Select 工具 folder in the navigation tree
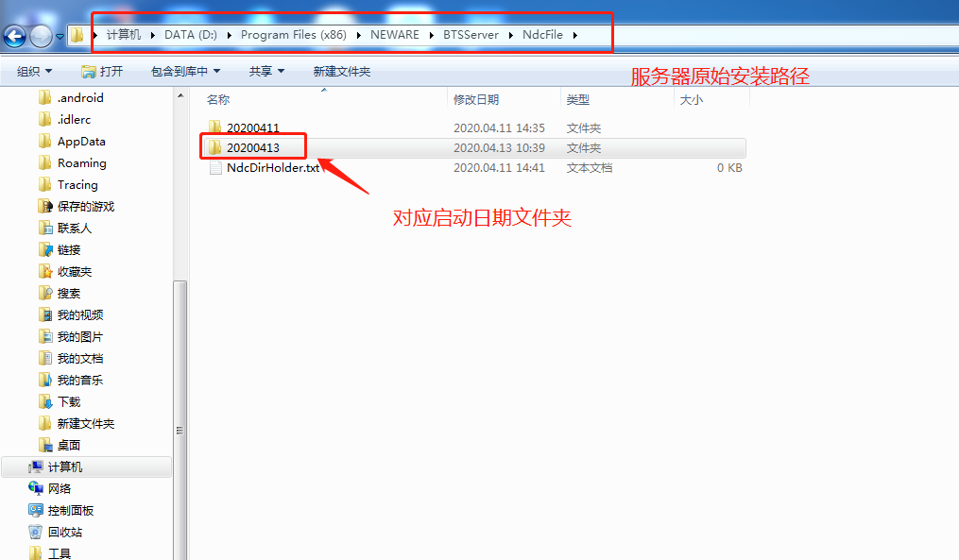 [60, 553]
